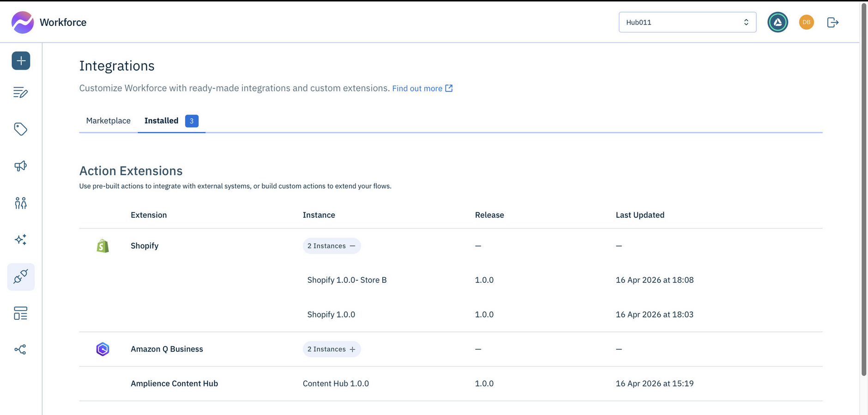Click the Extension column header
868x415 pixels.
coord(149,215)
